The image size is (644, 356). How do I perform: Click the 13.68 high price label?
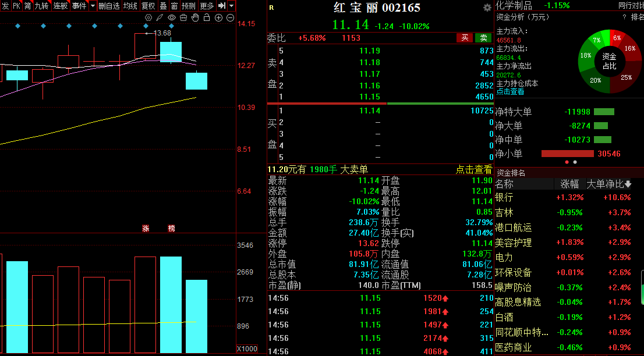162,33
